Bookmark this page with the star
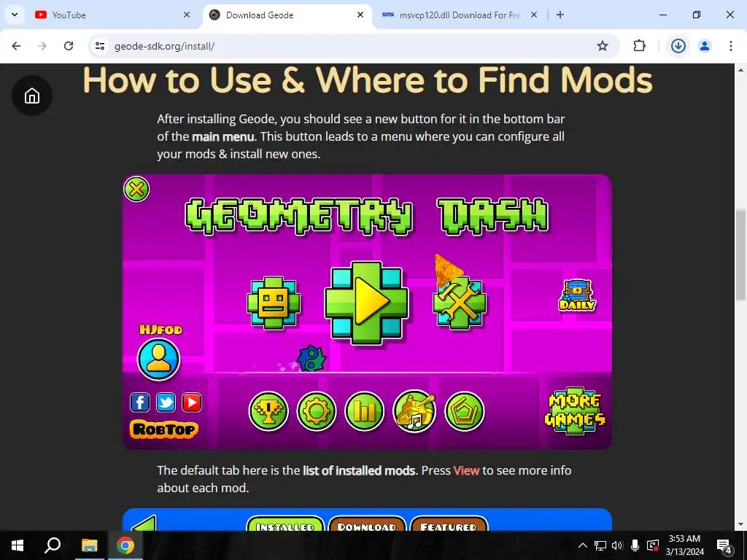 602,46
